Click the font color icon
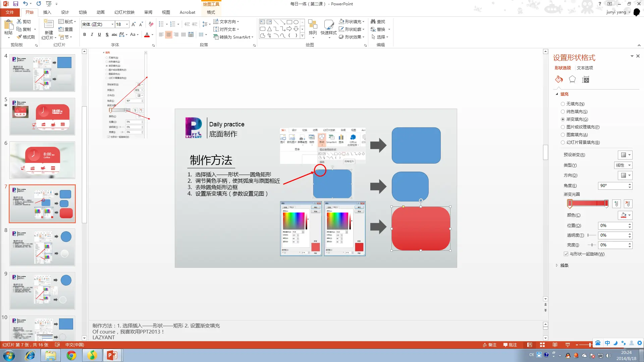This screenshot has width=644, height=362. coord(147,35)
